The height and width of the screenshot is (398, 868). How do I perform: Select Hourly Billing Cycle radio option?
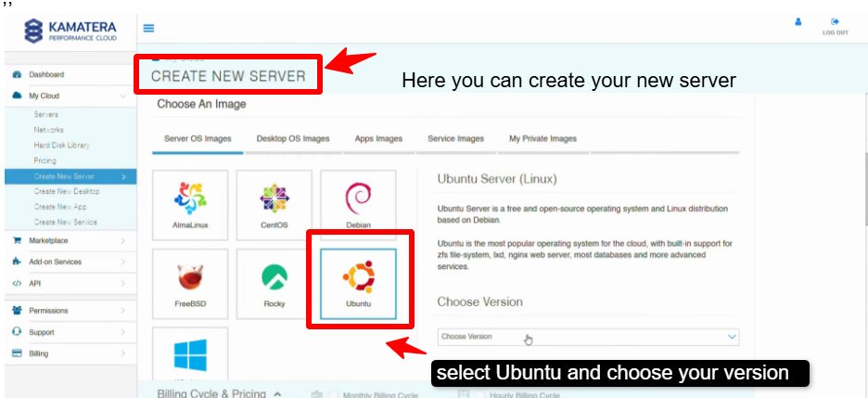click(479, 394)
